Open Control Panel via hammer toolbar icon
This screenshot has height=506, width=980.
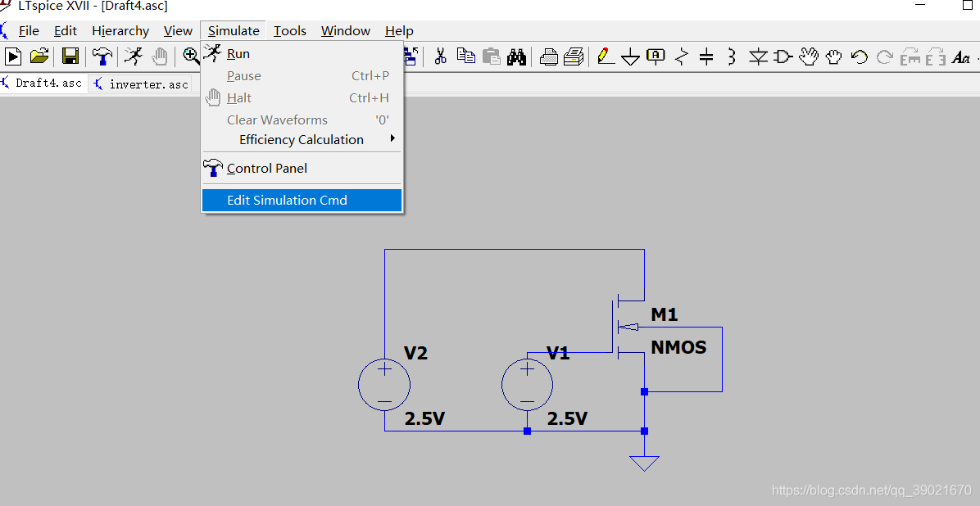coord(102,56)
